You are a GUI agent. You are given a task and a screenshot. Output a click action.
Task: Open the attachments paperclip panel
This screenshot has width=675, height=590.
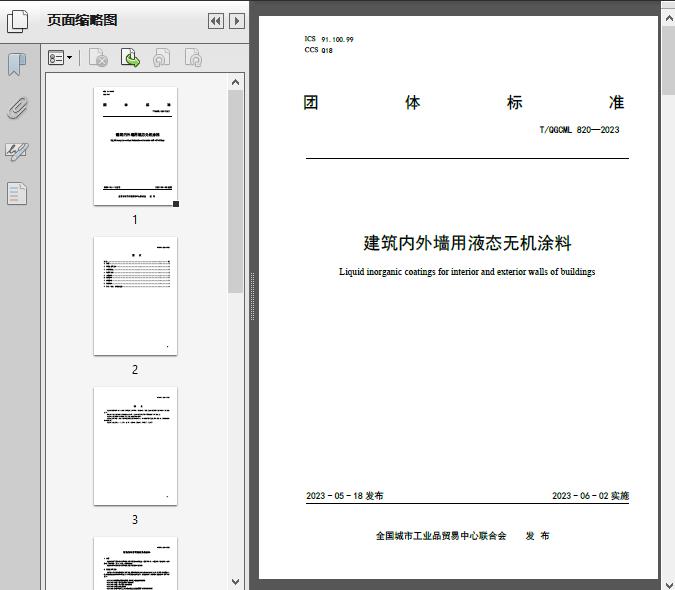(x=17, y=108)
